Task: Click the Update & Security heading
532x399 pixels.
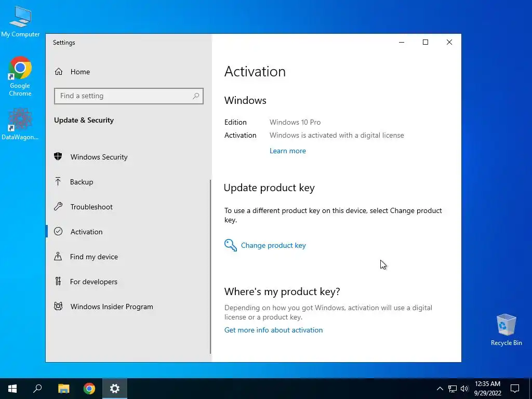Action: (x=84, y=120)
